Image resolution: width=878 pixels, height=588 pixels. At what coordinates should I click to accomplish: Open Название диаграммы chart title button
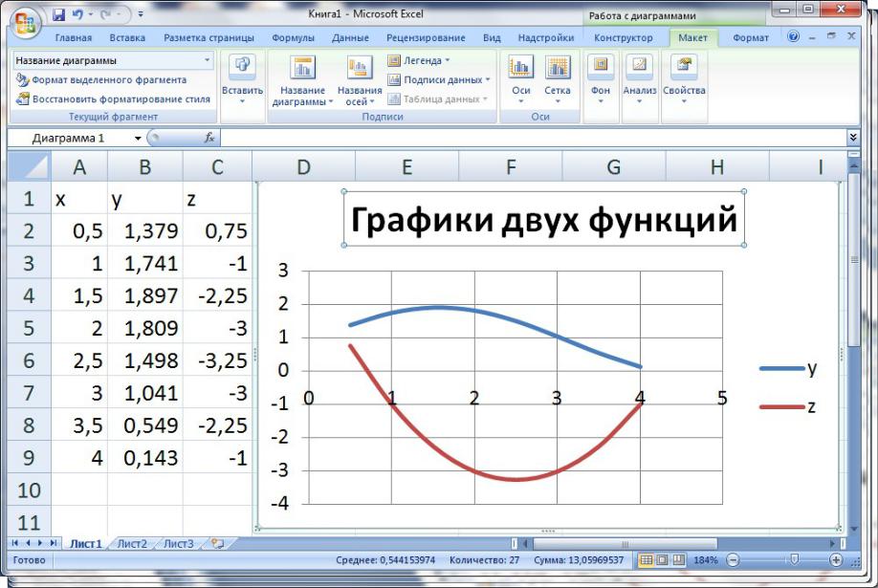point(303,80)
